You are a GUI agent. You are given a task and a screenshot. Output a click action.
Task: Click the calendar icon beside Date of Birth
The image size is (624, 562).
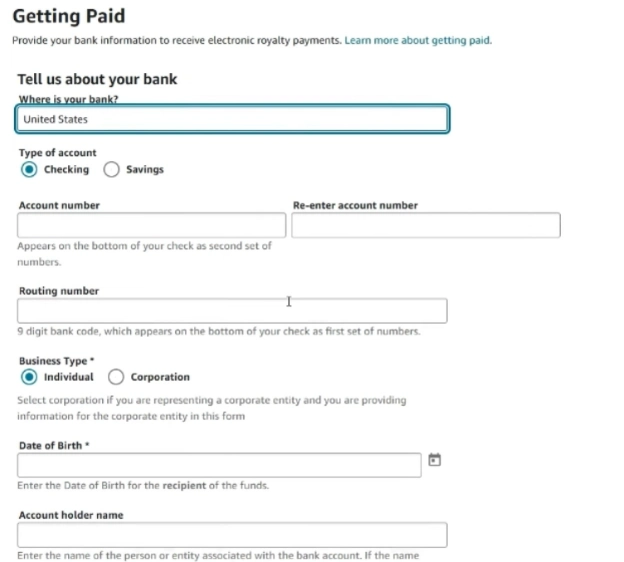[435, 460]
